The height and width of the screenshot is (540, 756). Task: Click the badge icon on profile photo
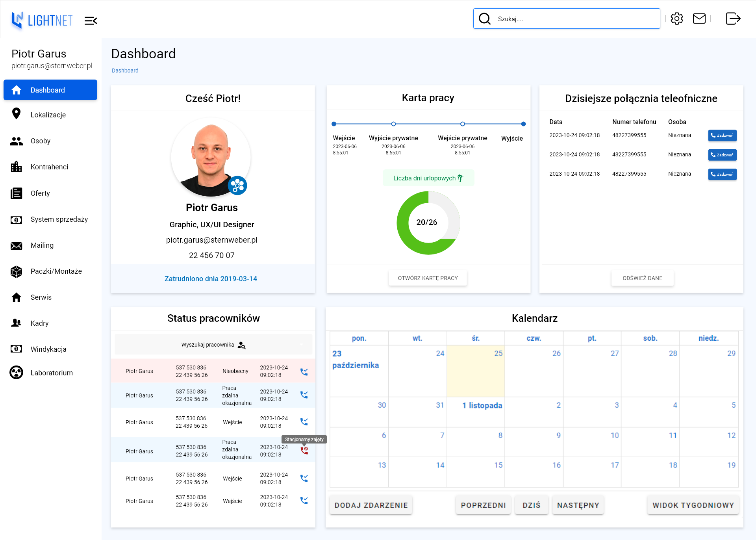coord(237,185)
